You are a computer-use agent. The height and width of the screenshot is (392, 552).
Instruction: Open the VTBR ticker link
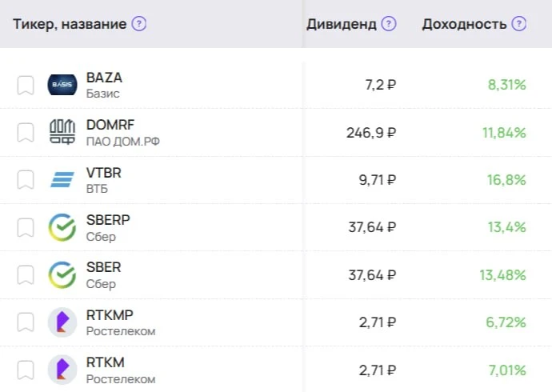(x=104, y=173)
